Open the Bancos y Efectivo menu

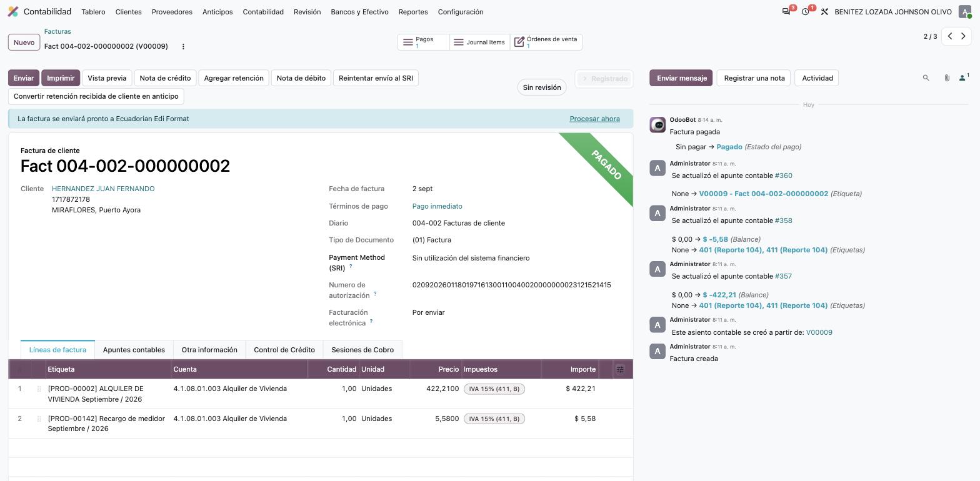[359, 12]
